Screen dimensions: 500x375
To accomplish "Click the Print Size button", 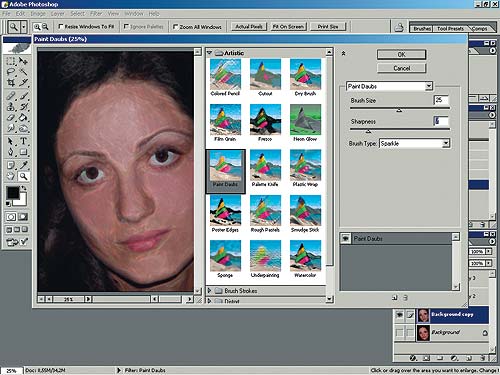I will (328, 27).
